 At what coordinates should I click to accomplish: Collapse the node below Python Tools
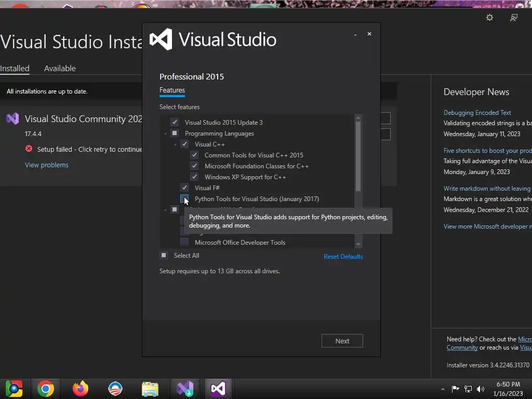(x=165, y=210)
